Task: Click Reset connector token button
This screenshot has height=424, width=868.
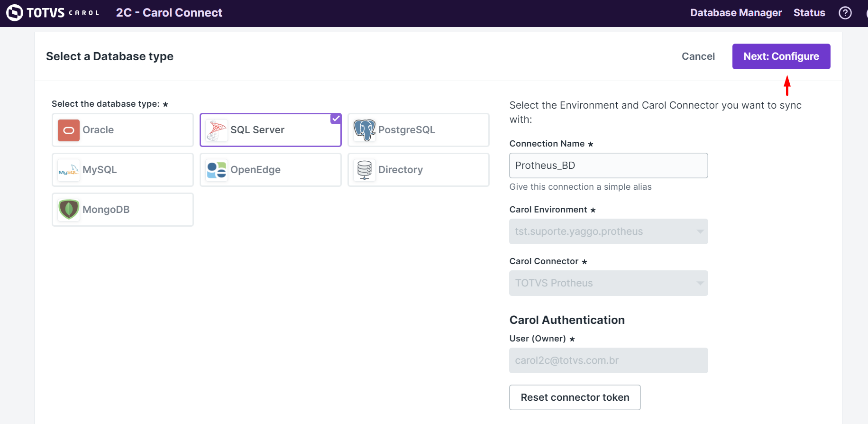Action: click(575, 397)
